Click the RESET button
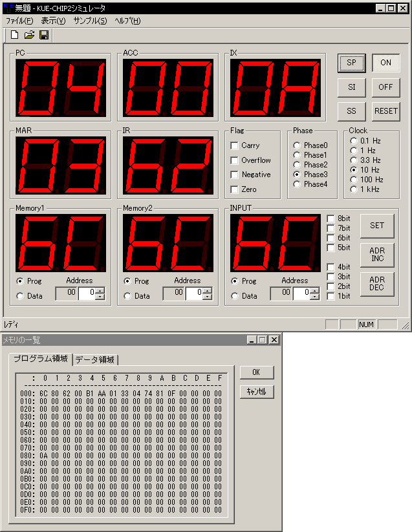The image size is (412, 532). click(386, 111)
